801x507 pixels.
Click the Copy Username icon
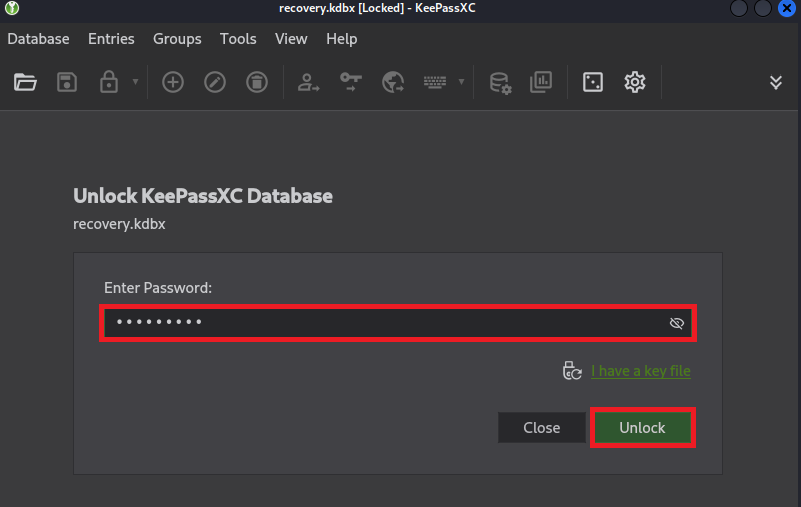(308, 82)
